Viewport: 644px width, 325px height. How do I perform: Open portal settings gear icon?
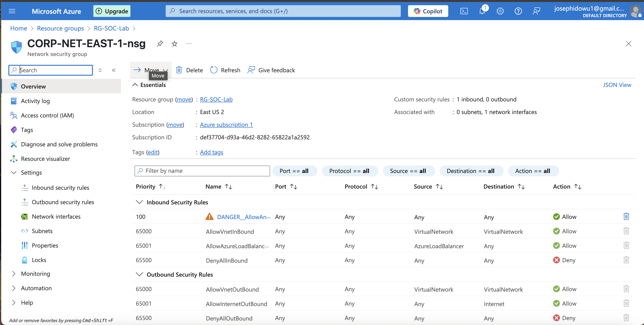(x=500, y=11)
